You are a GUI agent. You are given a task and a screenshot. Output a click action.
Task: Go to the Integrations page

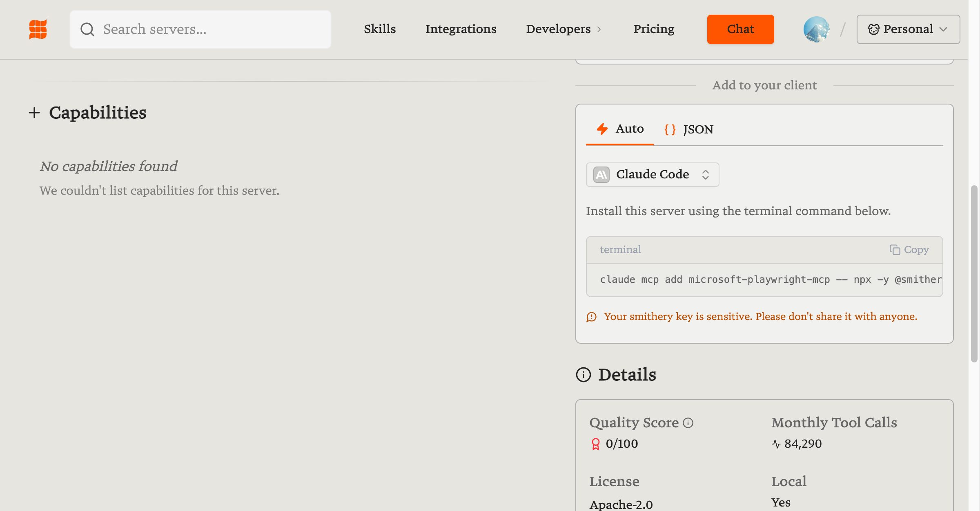point(461,29)
